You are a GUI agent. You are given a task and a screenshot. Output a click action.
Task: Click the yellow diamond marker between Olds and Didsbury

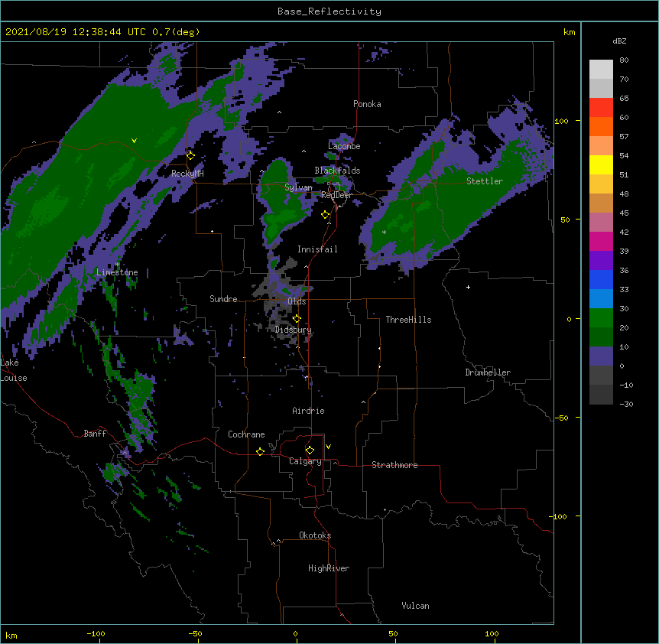click(297, 318)
